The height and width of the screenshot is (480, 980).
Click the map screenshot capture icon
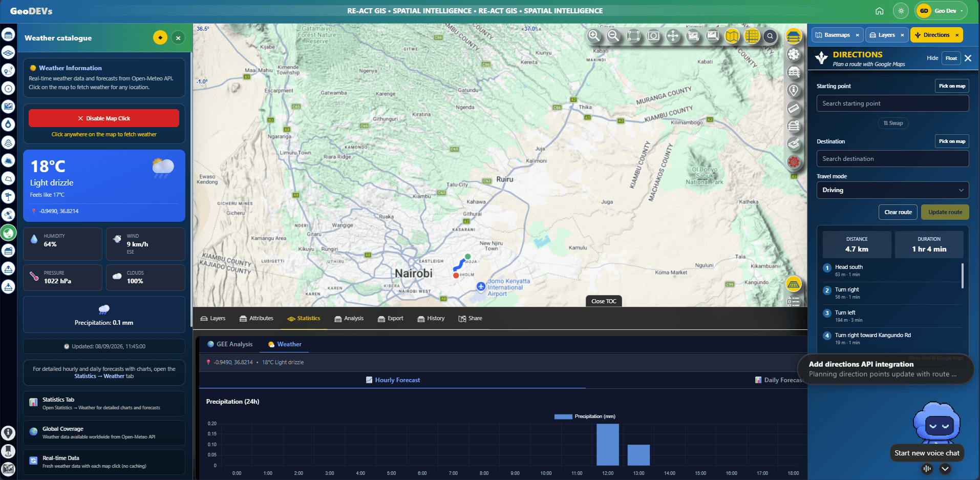click(653, 36)
